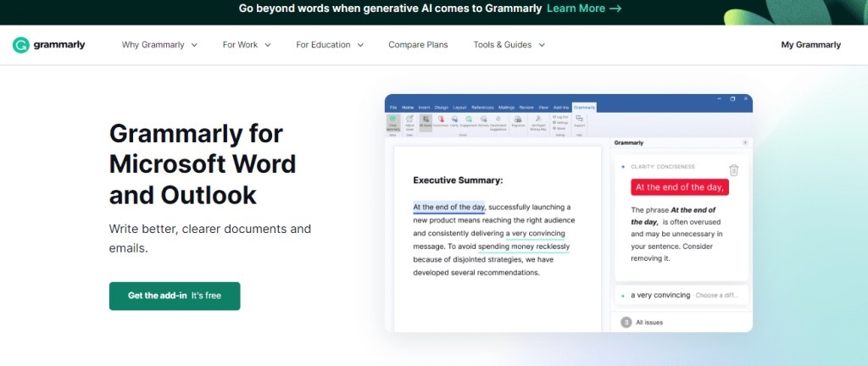Viewport: 868px width, 366px height.
Task: Click underlined "a very convincing" in document
Action: (x=536, y=233)
